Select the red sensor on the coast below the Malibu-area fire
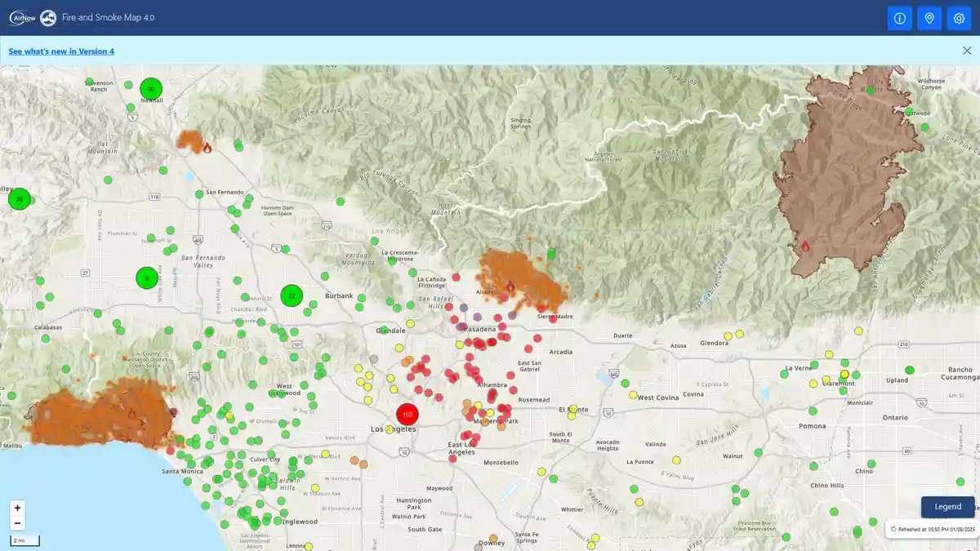Screen dimensions: 980x551 coord(171,450)
